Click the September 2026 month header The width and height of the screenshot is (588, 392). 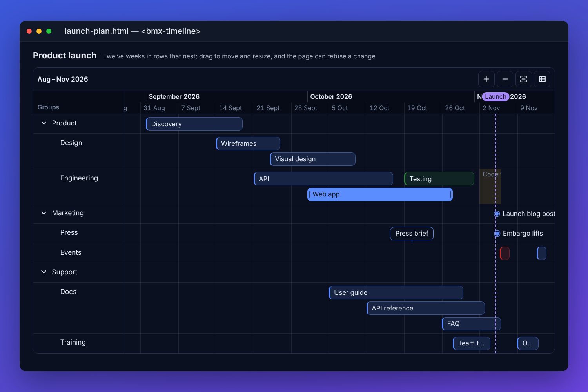[174, 96]
